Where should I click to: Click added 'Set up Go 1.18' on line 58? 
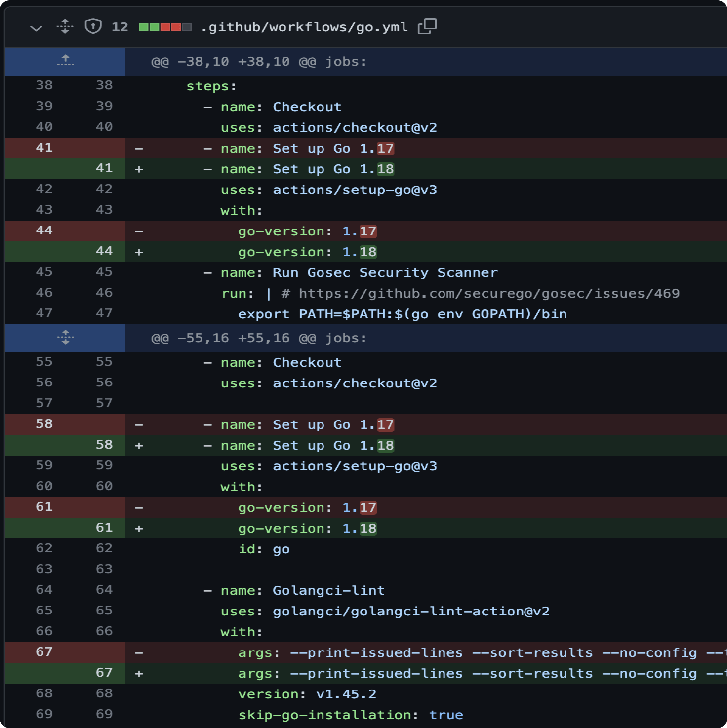(333, 446)
